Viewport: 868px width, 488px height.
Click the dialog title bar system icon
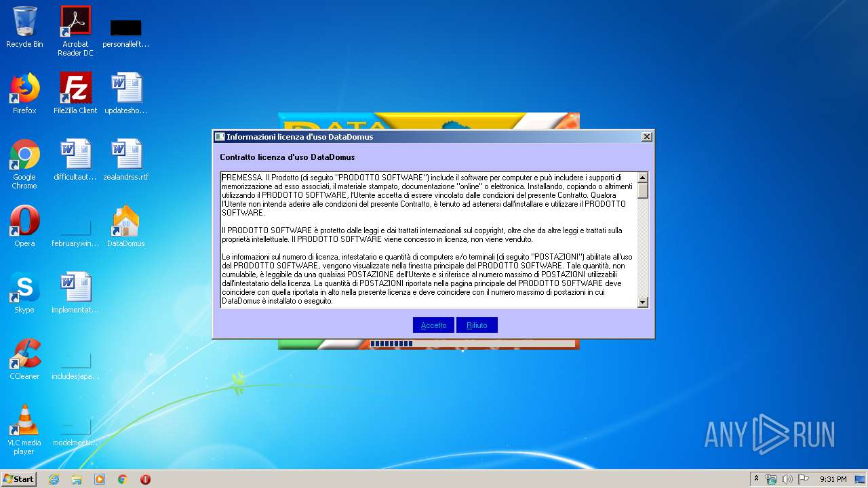(x=220, y=137)
